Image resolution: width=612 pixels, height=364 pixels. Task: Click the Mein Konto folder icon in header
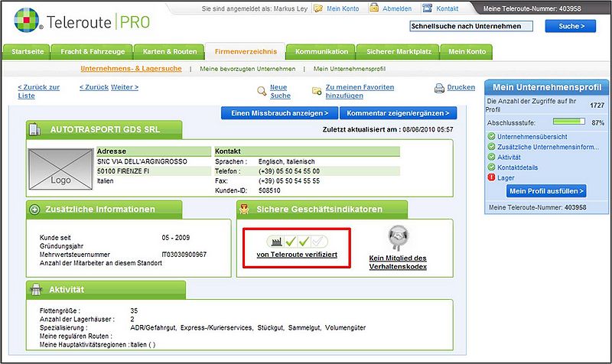pos(318,8)
